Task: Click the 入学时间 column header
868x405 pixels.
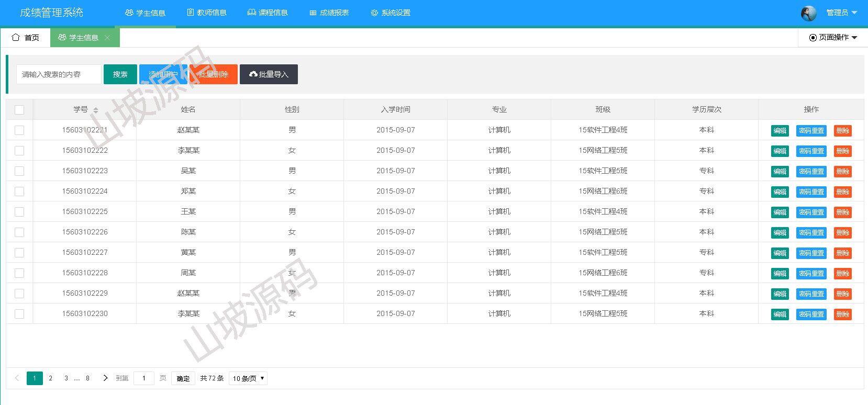Action: click(396, 109)
